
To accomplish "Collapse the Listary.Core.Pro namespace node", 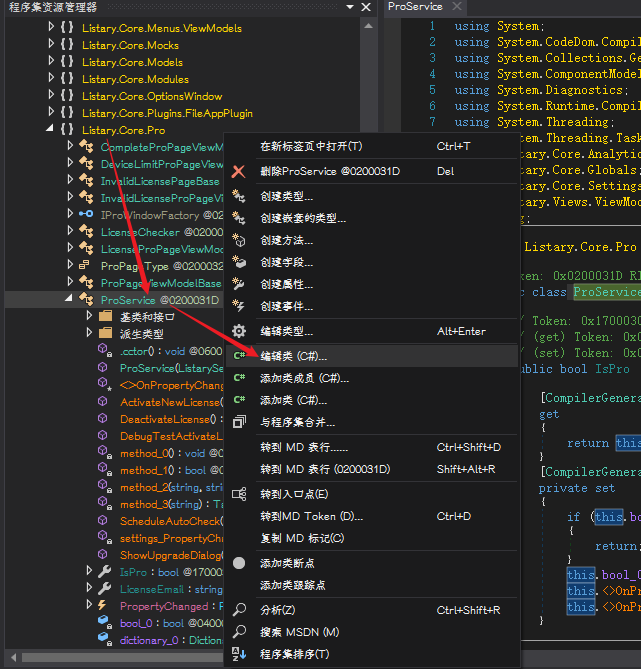I will coord(50,128).
